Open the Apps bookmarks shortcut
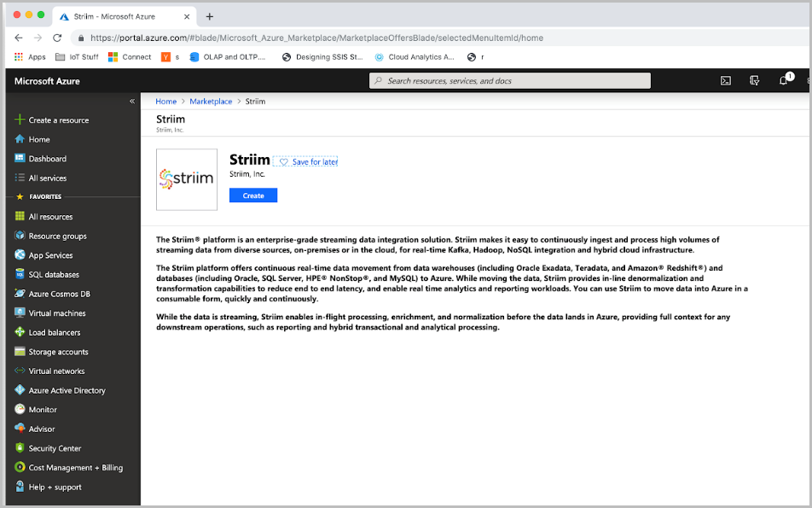Screen dimensions: 812x508 [x=32, y=56]
